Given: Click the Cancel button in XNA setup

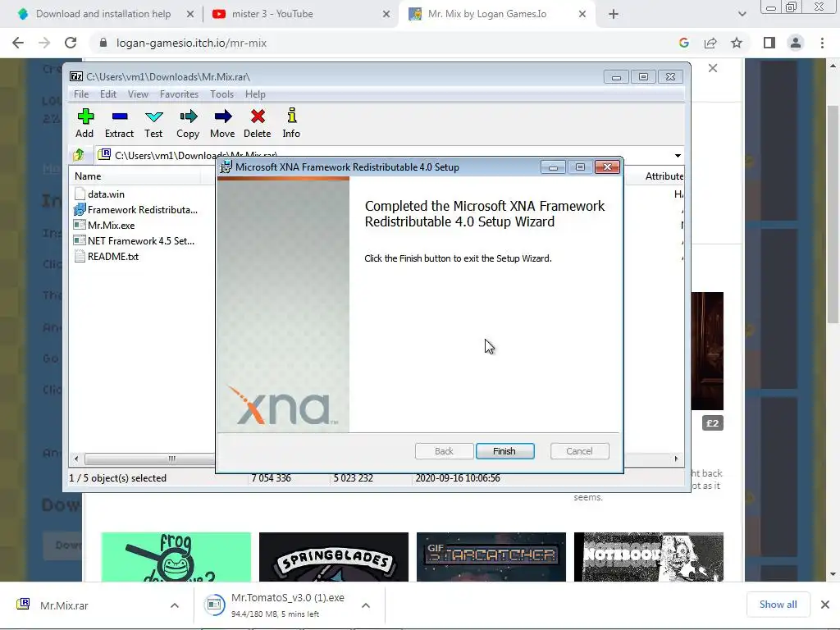Looking at the screenshot, I should pos(580,451).
